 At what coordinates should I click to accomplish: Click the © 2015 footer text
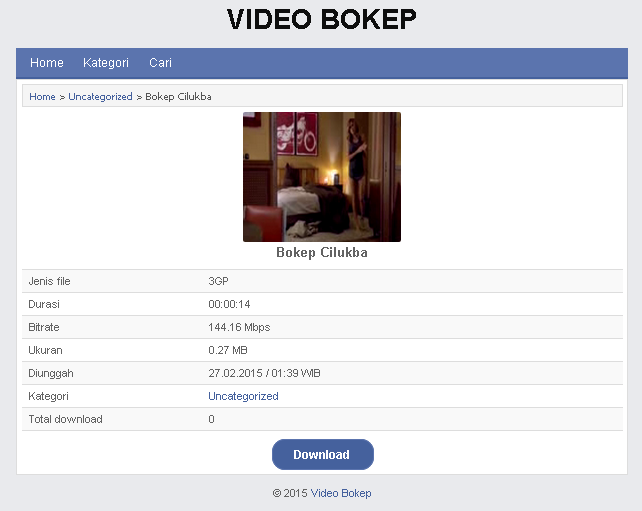pyautogui.click(x=290, y=493)
